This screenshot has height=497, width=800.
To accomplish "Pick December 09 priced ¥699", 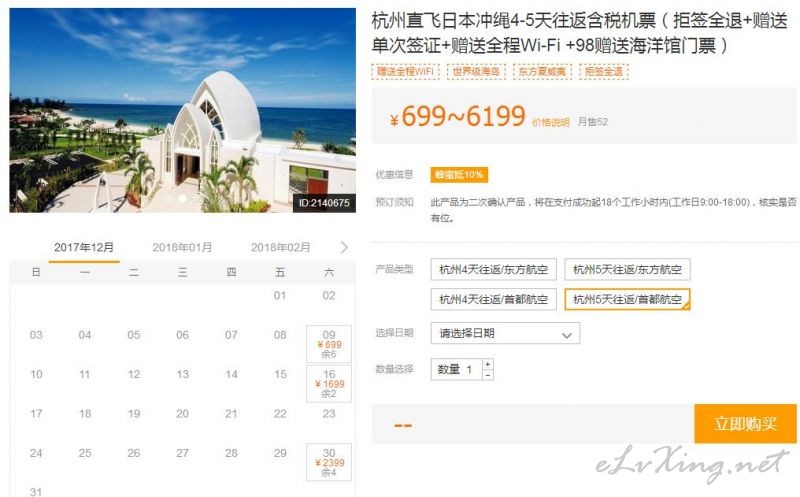I will [329, 344].
